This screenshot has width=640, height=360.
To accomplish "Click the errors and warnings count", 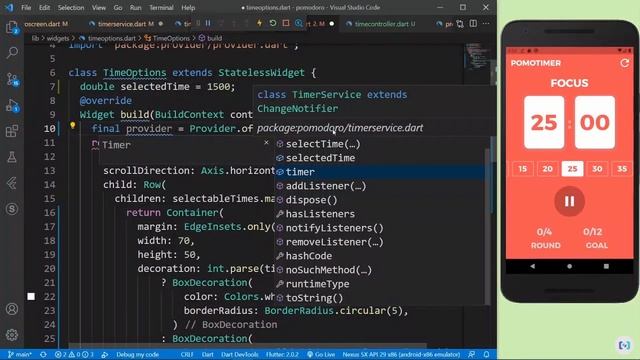I will 74,354.
